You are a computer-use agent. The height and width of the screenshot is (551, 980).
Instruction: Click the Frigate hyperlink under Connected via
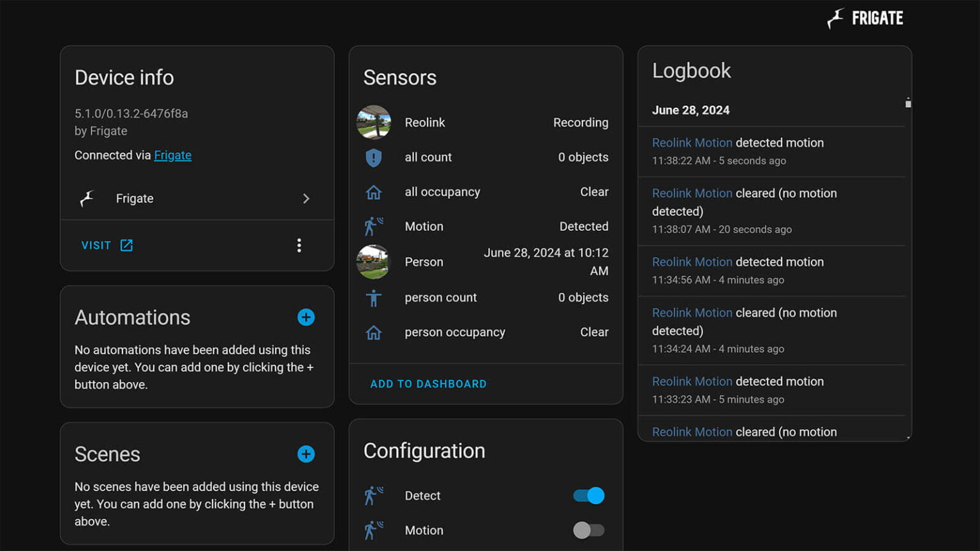172,156
